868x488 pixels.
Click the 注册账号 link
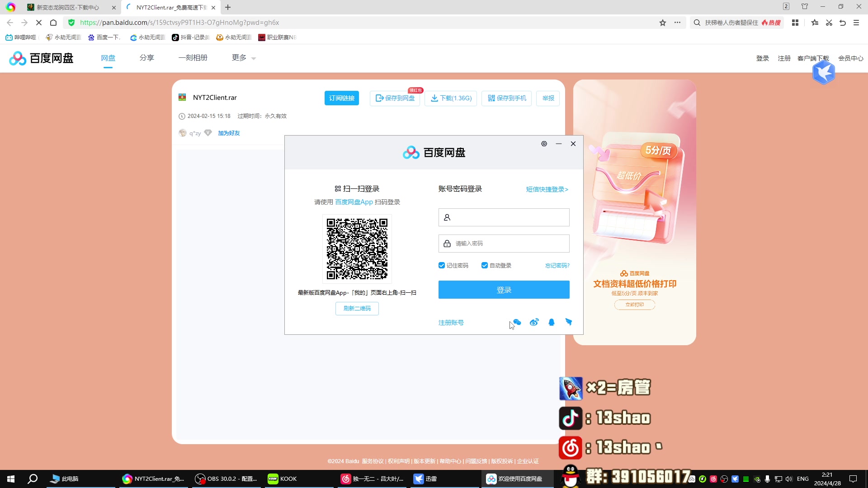[451, 322]
